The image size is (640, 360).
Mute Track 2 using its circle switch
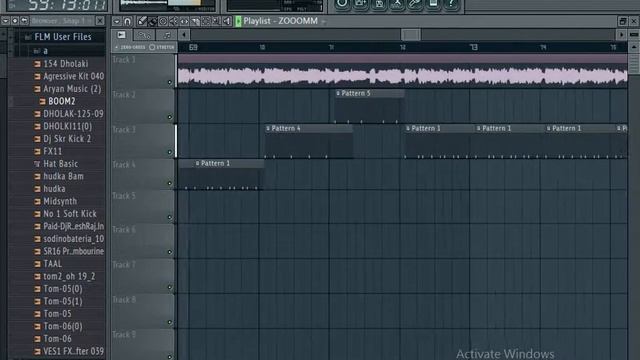click(170, 117)
